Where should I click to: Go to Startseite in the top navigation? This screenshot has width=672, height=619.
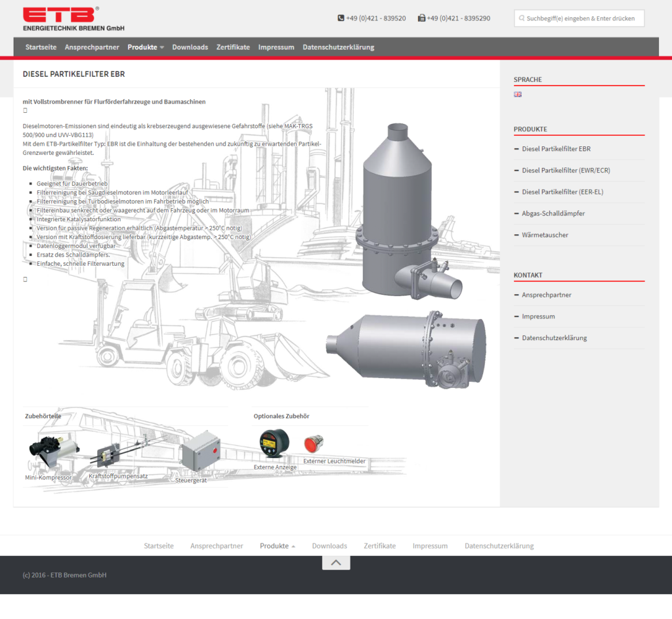click(41, 47)
